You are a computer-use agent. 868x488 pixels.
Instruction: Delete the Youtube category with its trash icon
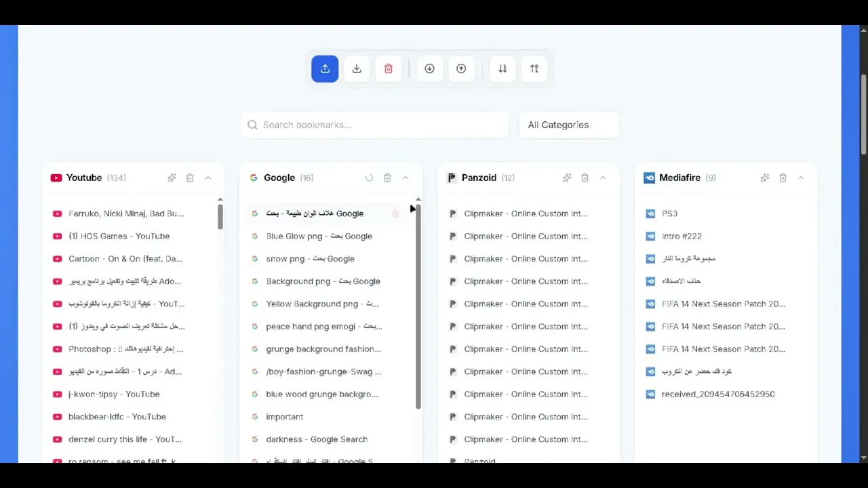pyautogui.click(x=190, y=178)
